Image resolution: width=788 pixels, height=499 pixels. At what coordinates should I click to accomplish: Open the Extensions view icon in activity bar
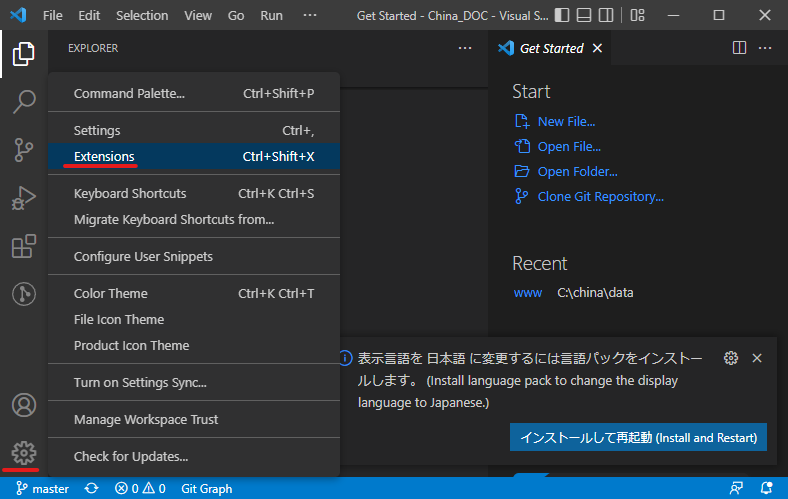[24, 246]
